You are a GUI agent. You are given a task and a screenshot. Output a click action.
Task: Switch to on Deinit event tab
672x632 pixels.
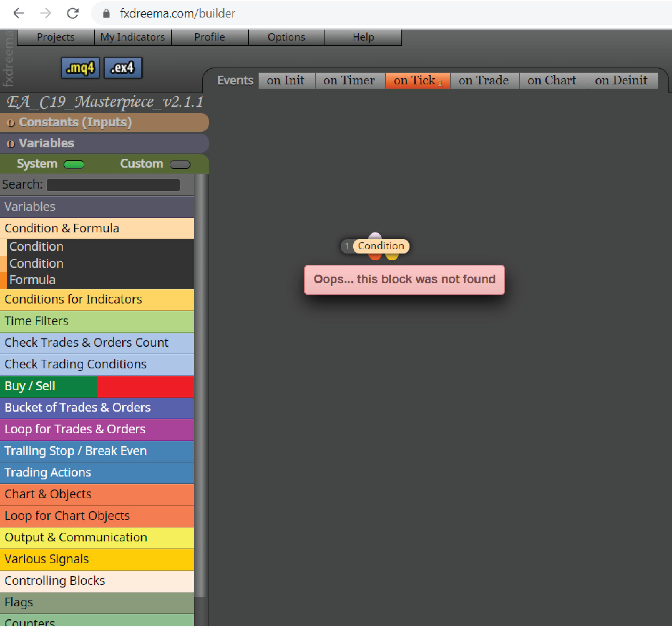point(622,81)
